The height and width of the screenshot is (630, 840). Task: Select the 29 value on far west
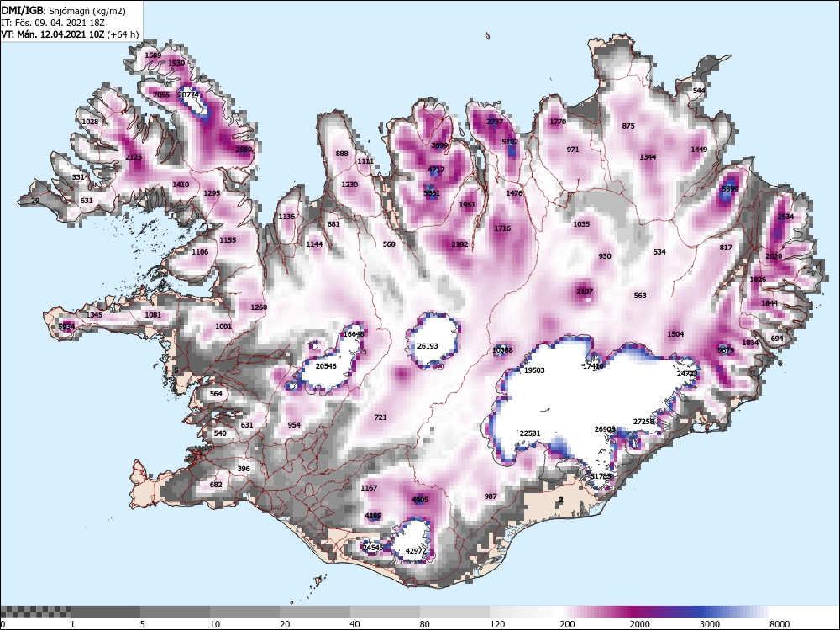pos(35,201)
